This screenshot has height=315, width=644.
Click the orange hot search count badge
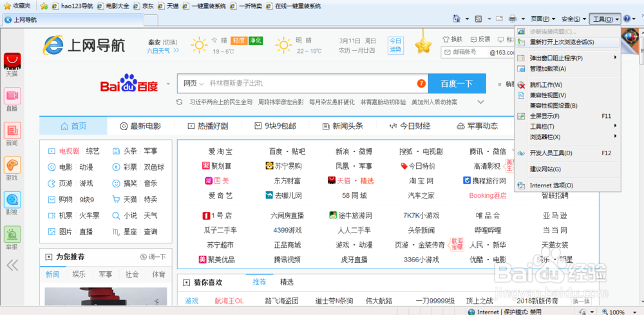click(x=421, y=84)
